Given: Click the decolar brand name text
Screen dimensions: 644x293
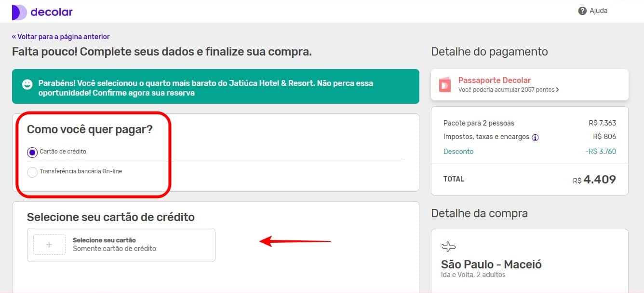Looking at the screenshot, I should 52,12.
